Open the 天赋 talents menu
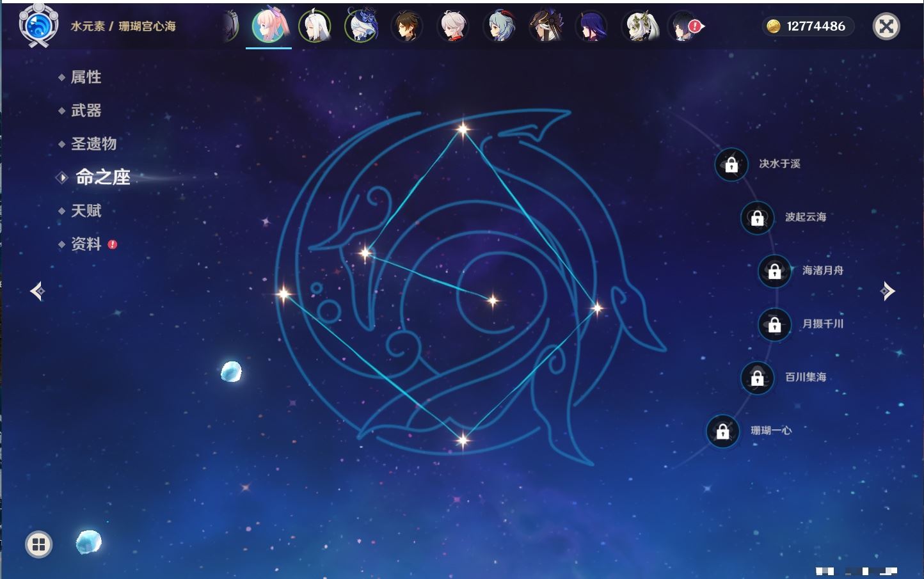This screenshot has height=579, width=924. tap(86, 210)
